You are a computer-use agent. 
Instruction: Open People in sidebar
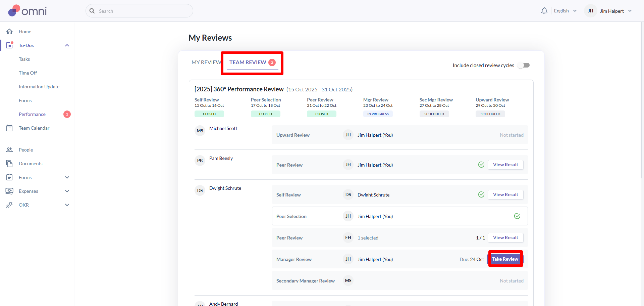tap(26, 150)
